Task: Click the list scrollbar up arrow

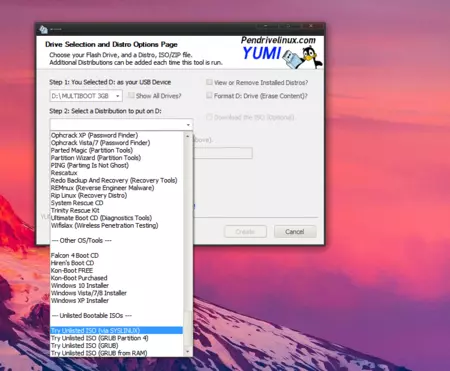Action: coord(188,136)
